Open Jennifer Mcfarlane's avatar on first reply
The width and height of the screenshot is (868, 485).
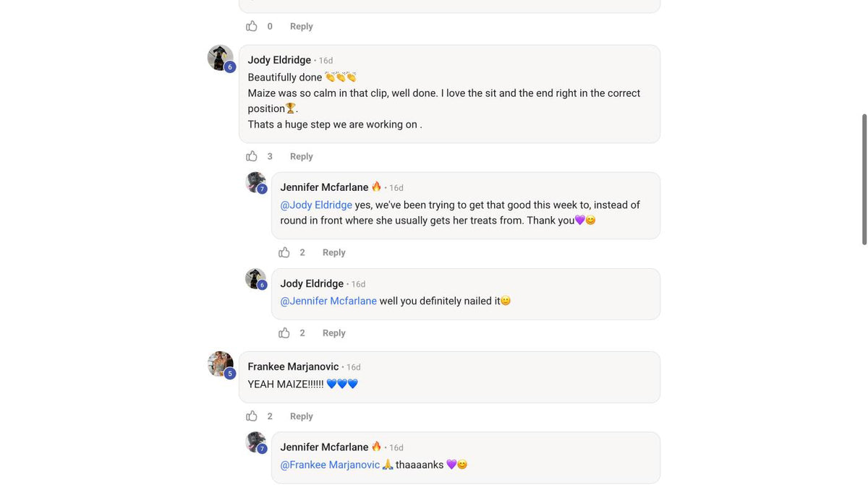pos(256,183)
